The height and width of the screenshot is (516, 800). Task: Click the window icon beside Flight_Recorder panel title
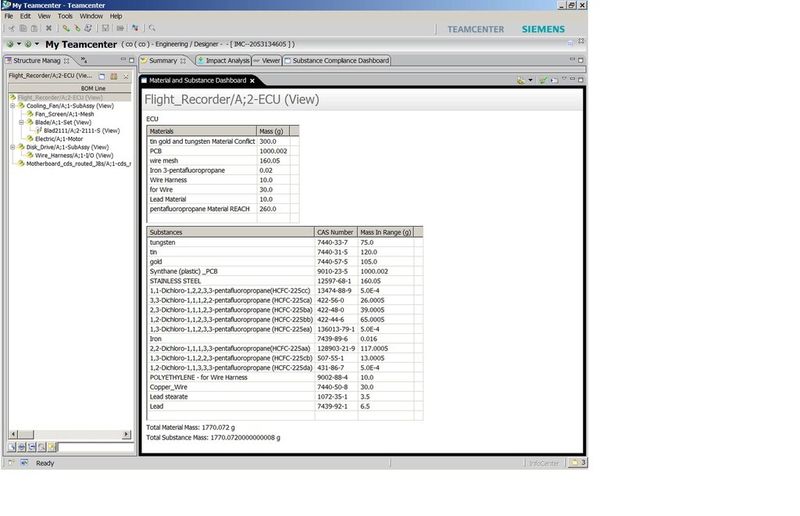102,77
